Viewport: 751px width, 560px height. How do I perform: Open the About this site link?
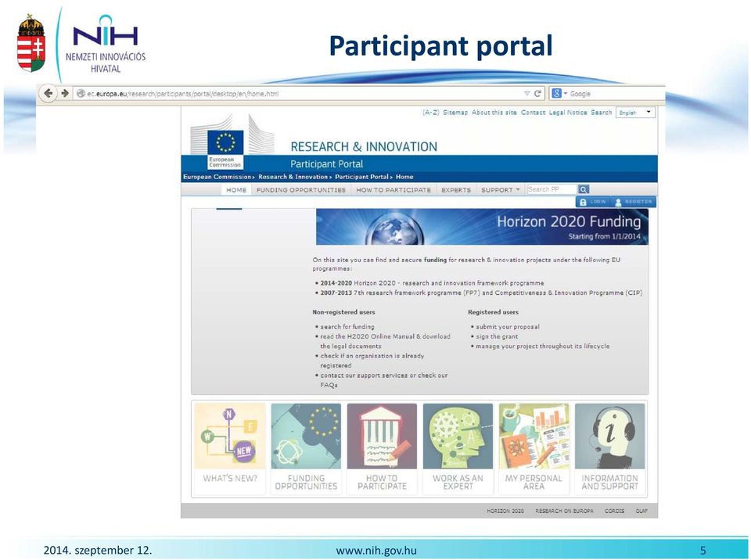494,113
